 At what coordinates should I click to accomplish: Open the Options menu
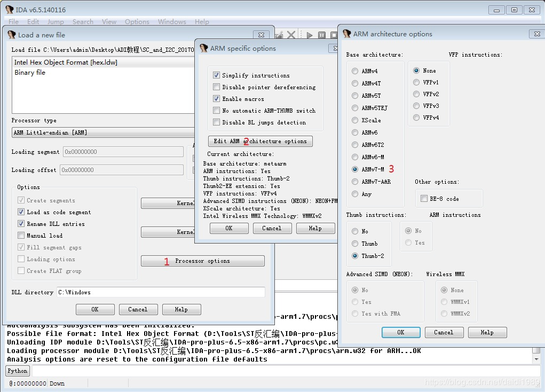click(137, 22)
